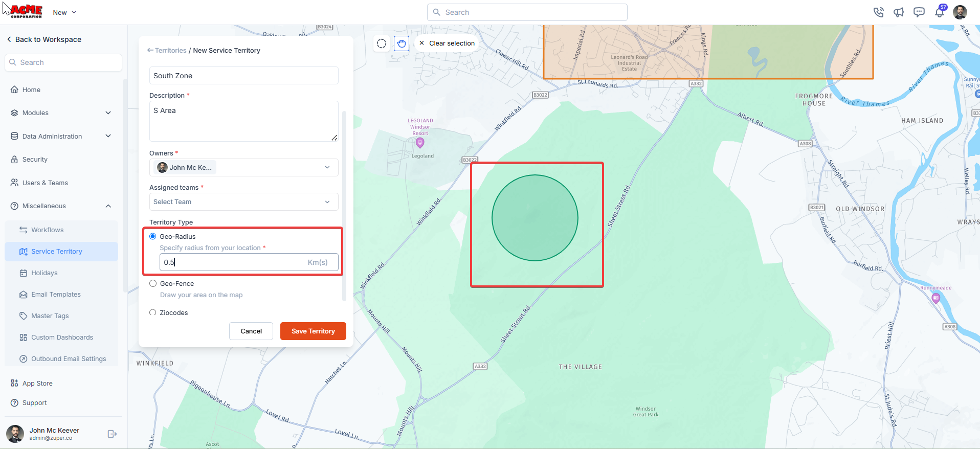The height and width of the screenshot is (449, 980).
Task: Select the lasso circle selection map tool
Action: point(382,43)
